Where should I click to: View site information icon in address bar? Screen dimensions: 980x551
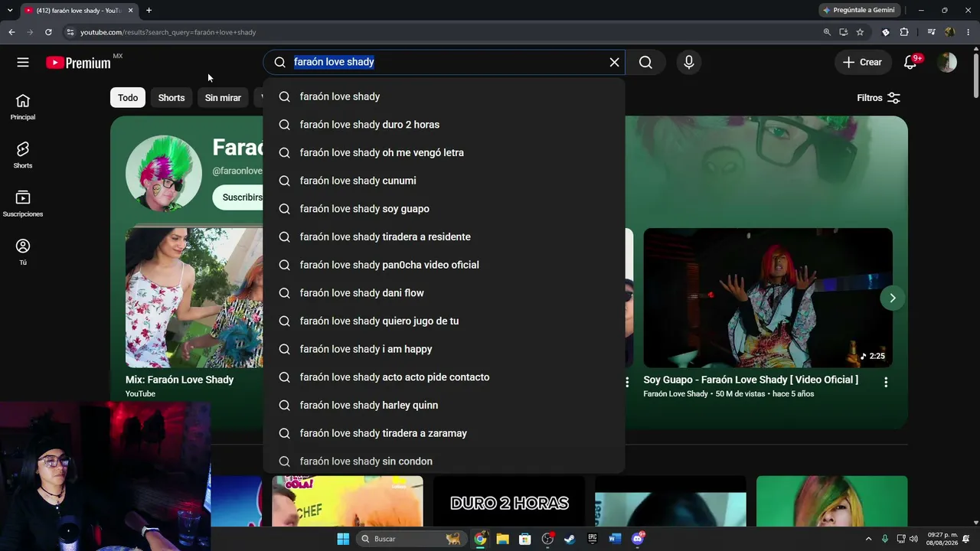(x=70, y=32)
